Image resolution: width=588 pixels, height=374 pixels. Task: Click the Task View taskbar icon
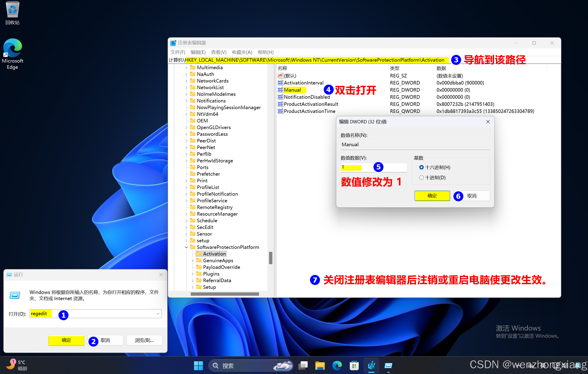coord(303,365)
